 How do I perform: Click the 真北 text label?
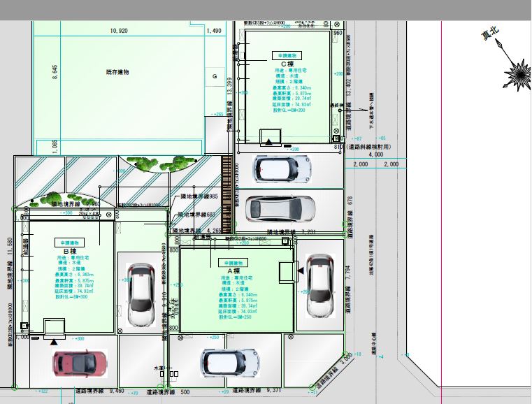[490, 33]
